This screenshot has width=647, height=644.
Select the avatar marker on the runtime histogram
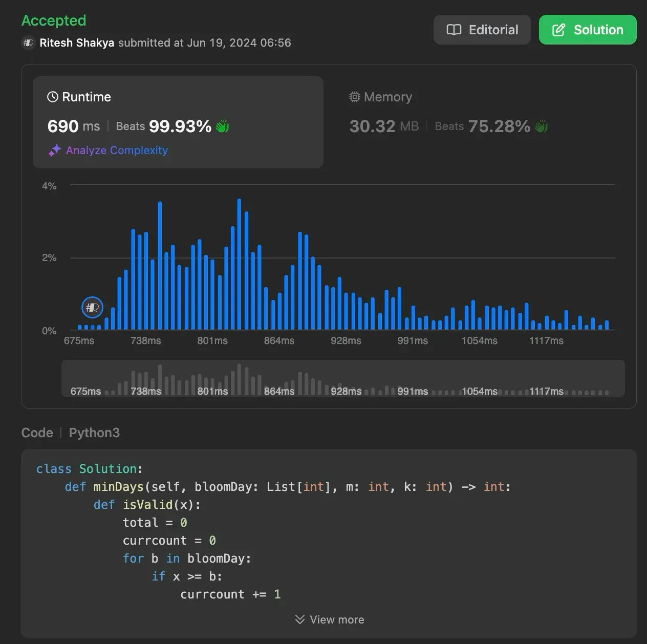[x=92, y=307]
